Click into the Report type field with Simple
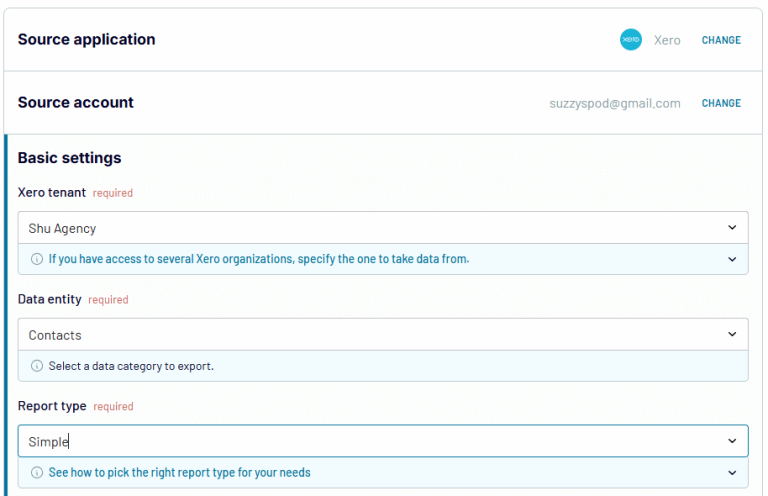 click(x=370, y=441)
